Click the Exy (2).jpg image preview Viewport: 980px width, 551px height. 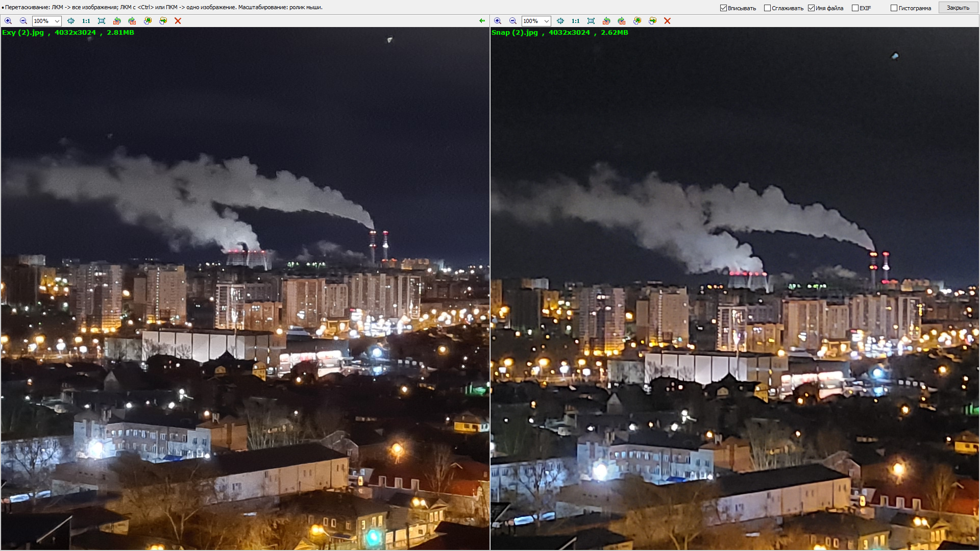(245, 289)
